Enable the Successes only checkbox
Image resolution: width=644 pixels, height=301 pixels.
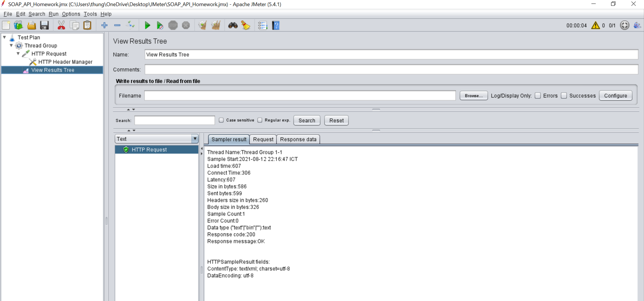[564, 96]
